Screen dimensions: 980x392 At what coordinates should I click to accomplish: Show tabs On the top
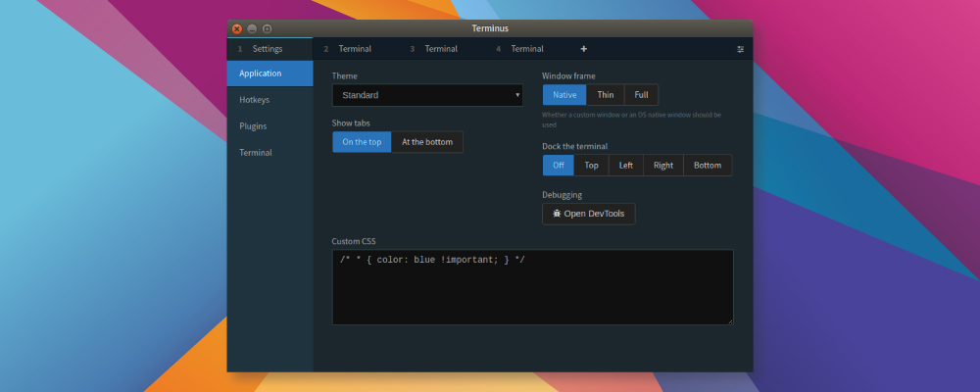(x=362, y=142)
